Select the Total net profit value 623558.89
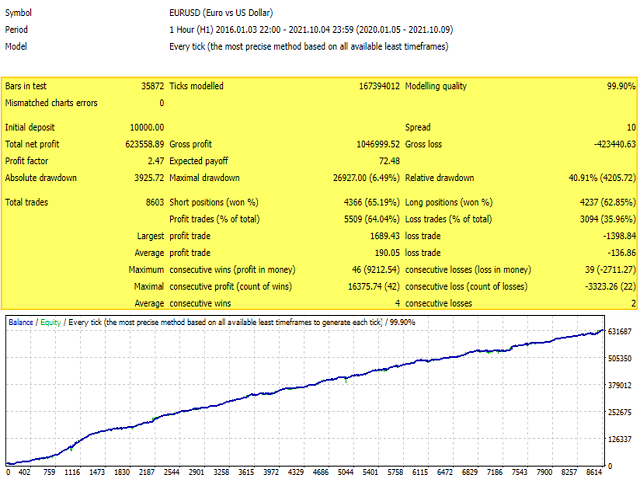Image resolution: width=640 pixels, height=480 pixels. point(144,144)
